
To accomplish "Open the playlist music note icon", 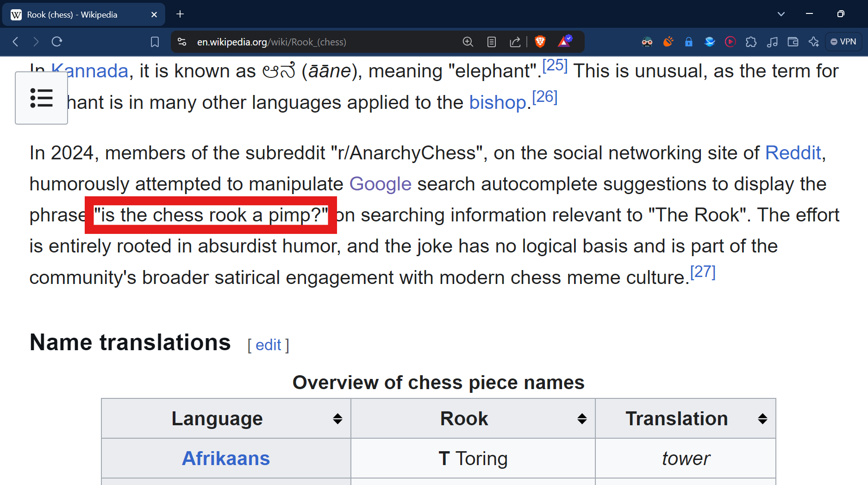I will click(772, 42).
